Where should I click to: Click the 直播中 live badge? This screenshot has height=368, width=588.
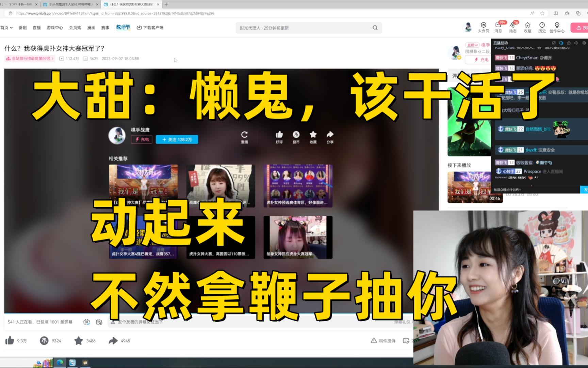coord(472,45)
